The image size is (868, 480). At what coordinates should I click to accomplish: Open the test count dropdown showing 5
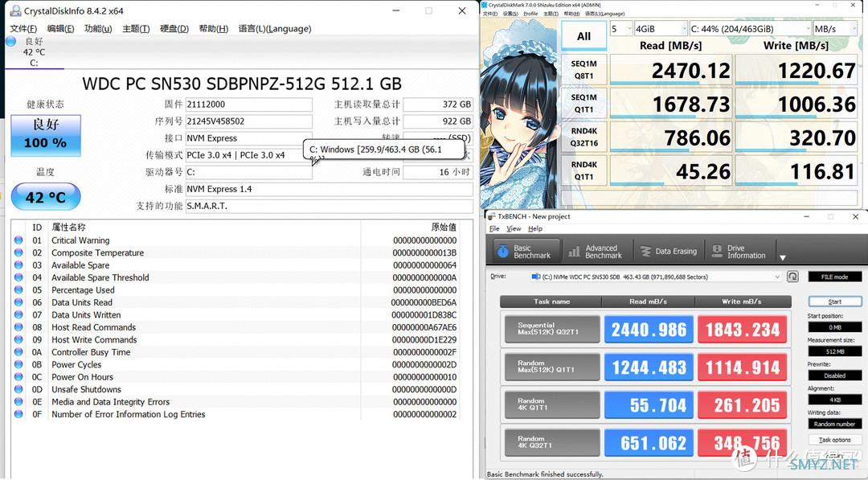pos(621,29)
